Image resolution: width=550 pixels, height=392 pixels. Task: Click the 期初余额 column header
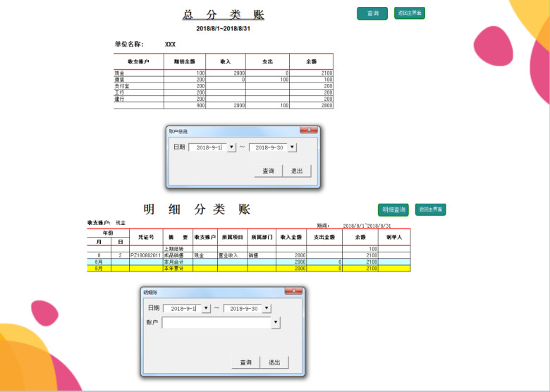pos(185,62)
